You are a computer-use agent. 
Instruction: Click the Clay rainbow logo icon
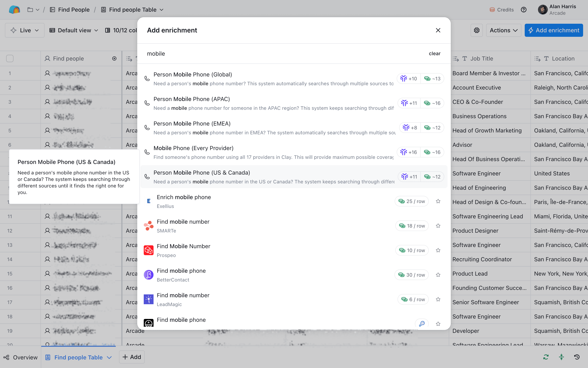14,10
